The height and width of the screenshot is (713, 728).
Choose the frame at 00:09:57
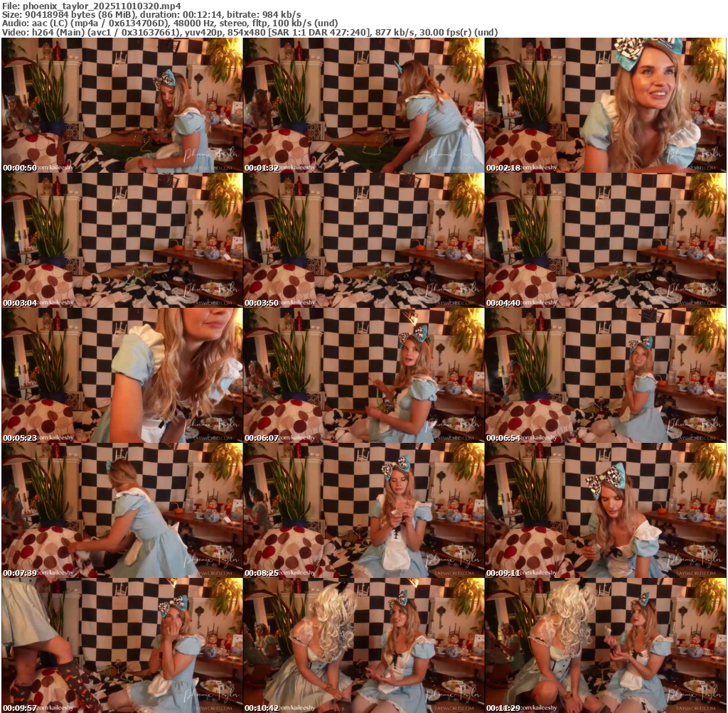click(122, 645)
